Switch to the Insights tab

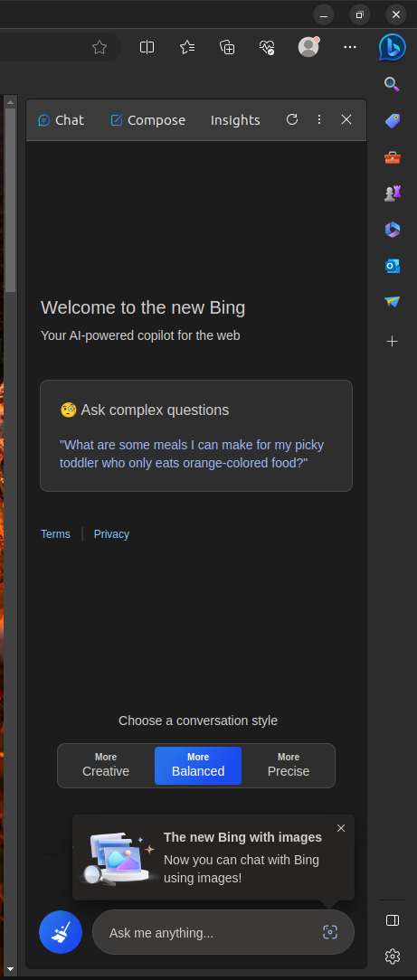click(235, 120)
